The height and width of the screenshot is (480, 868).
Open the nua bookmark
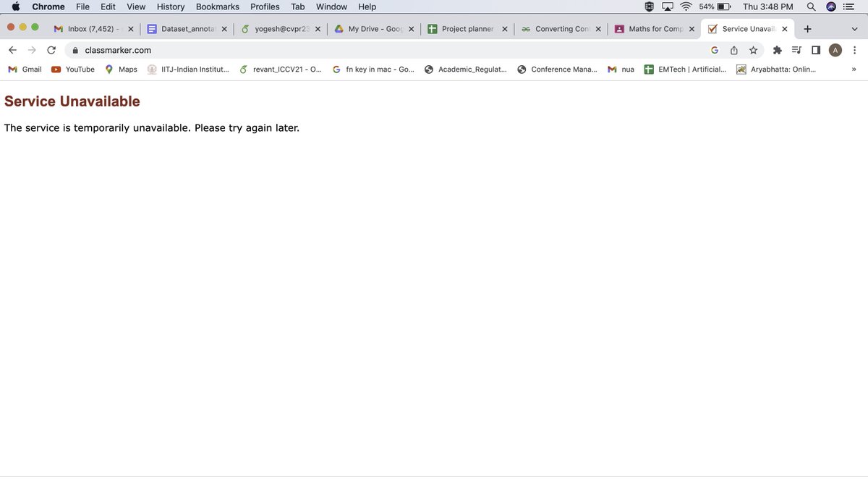click(621, 70)
